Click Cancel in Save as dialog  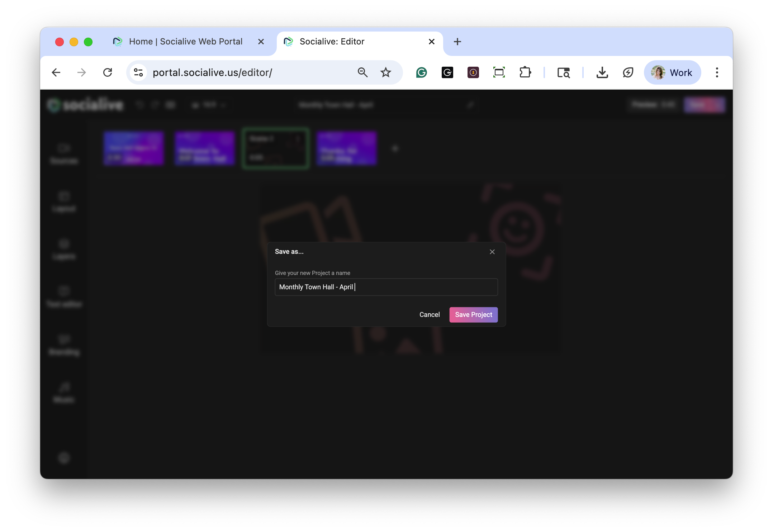[429, 314]
